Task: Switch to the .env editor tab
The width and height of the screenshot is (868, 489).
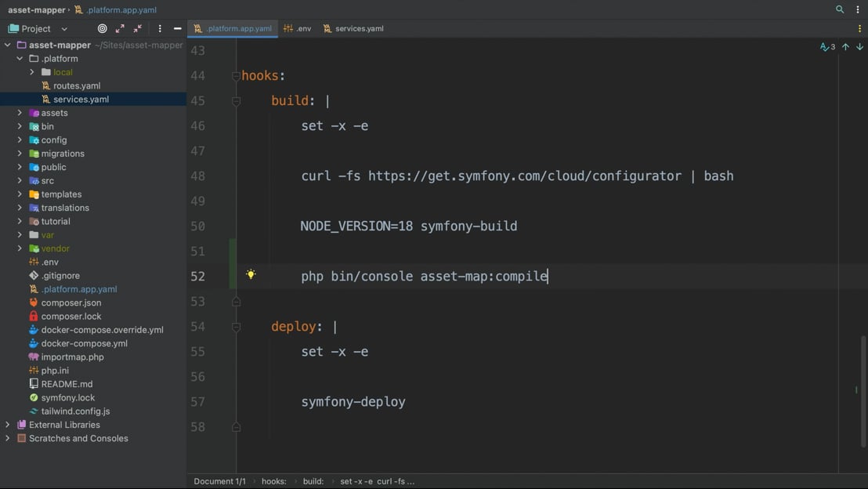Action: (297, 28)
